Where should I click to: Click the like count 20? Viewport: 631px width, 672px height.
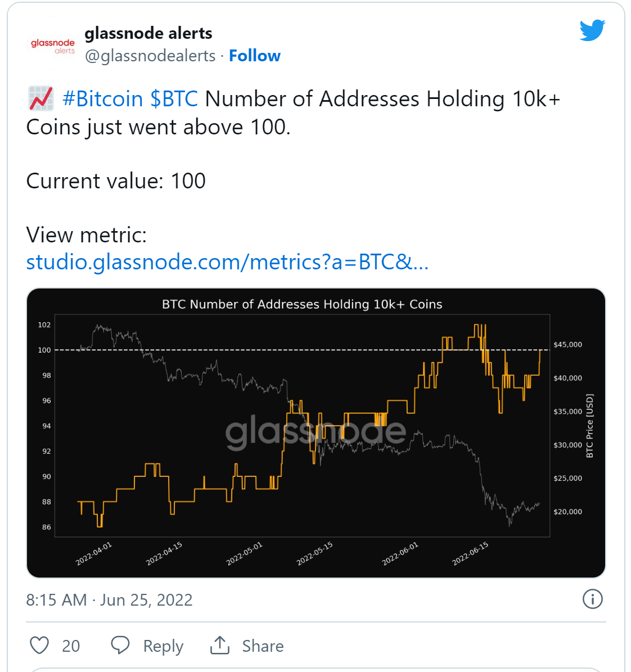[x=71, y=646]
